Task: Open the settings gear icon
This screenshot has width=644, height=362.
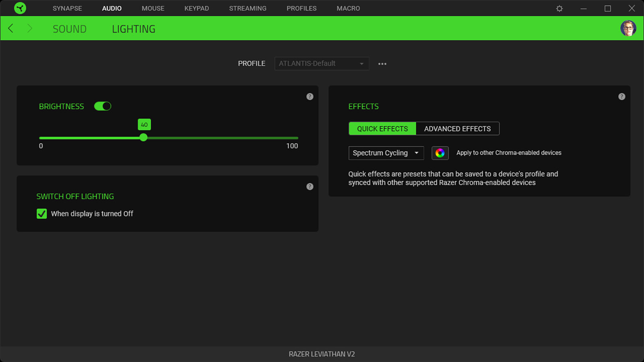Action: point(559,8)
